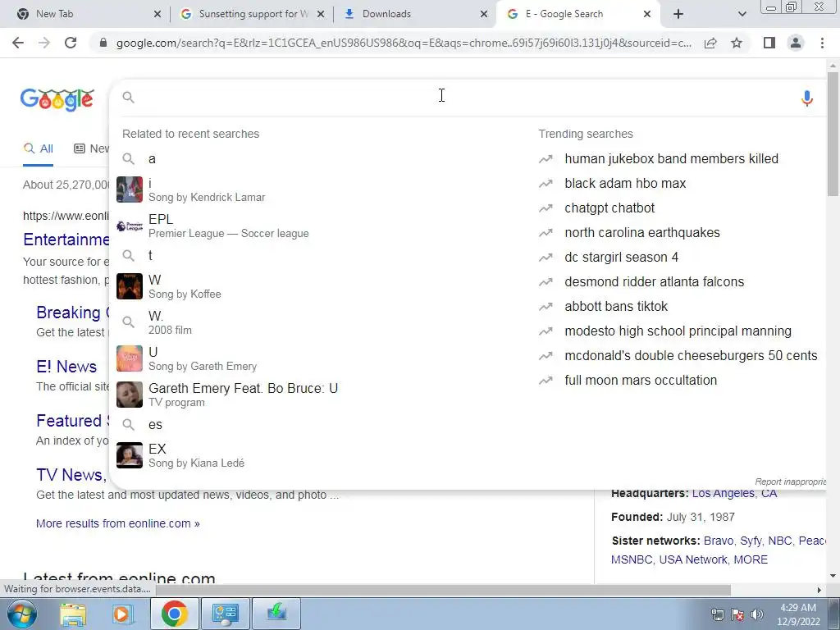
Task: Click the horizontal scrollbar right arrow
Action: [819, 590]
